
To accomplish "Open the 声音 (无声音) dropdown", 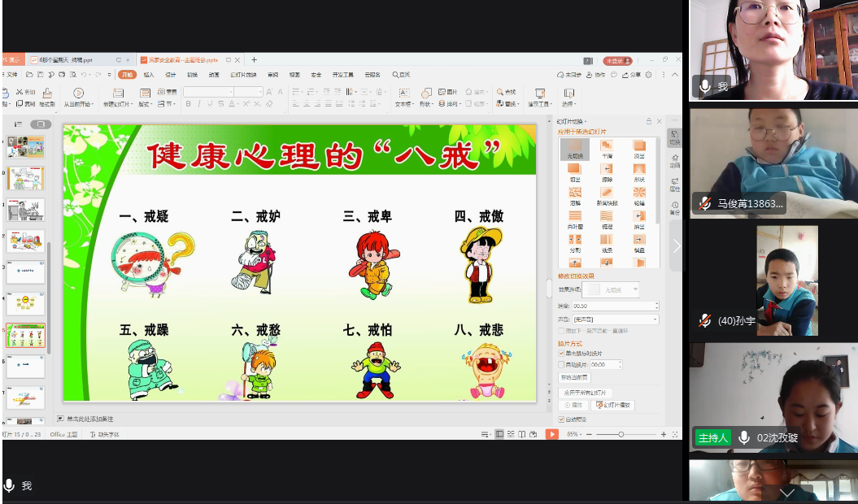I will point(615,319).
